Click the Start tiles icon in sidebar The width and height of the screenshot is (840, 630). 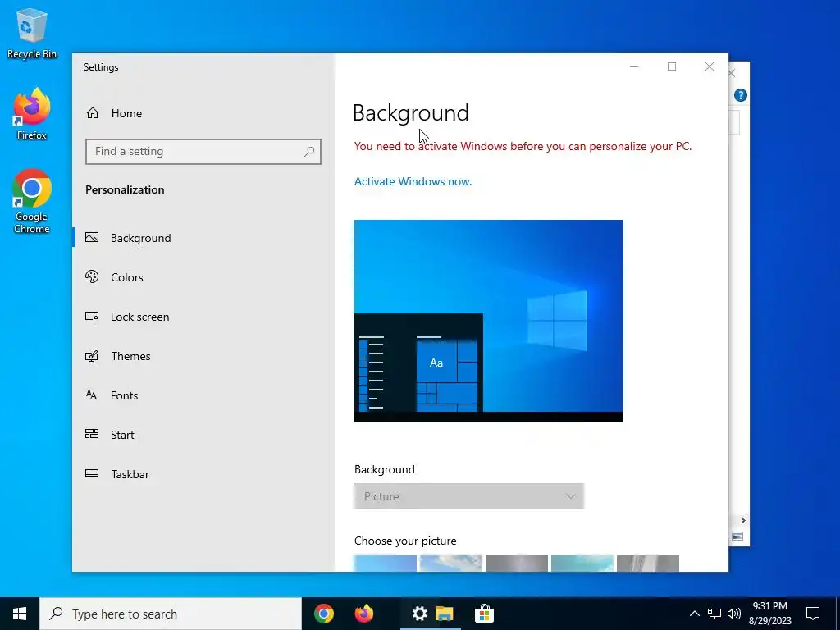pos(92,434)
